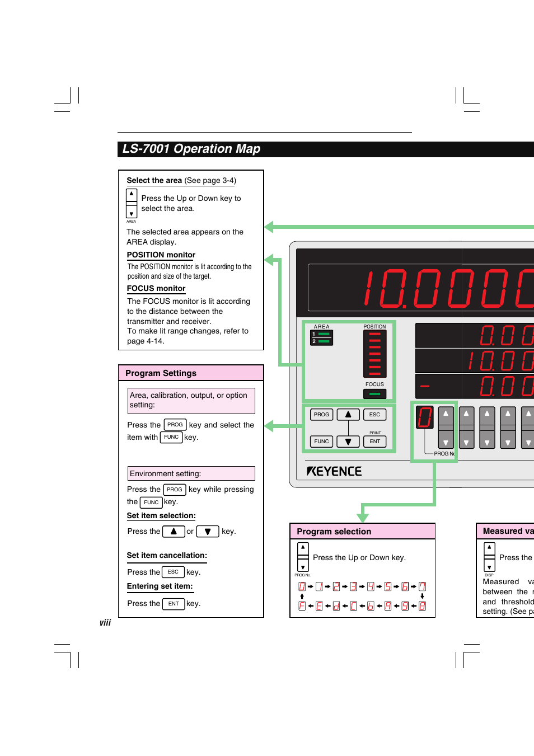Click the ENT key under the PRINT label
This screenshot has width=534, height=756.
[x=374, y=442]
